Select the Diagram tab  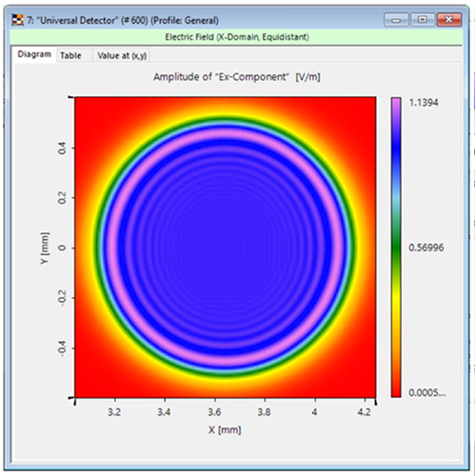point(34,54)
